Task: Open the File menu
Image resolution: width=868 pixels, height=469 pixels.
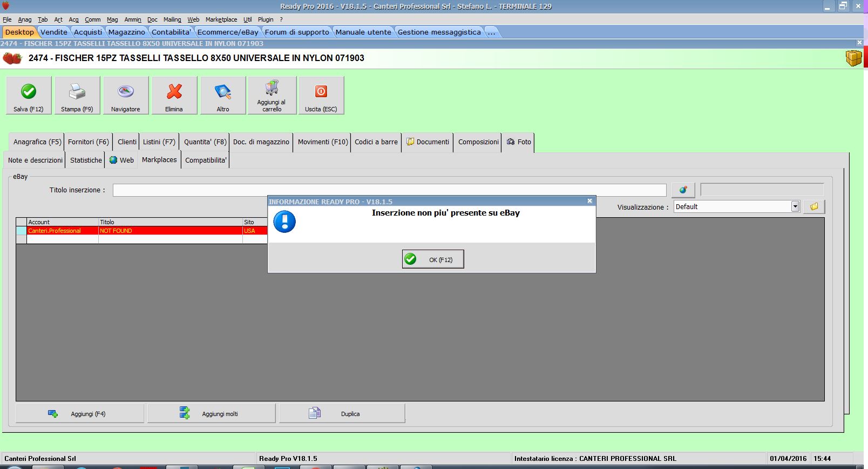Action: pos(7,19)
